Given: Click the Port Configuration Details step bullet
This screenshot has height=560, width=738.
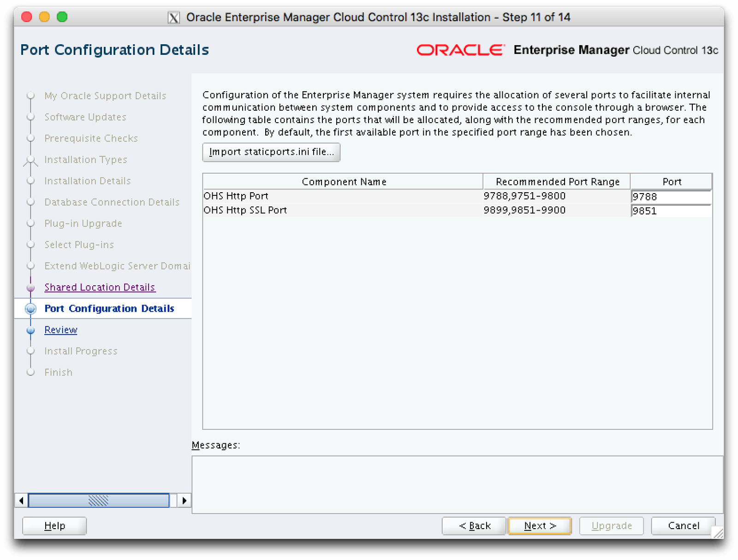Looking at the screenshot, I should click(31, 309).
